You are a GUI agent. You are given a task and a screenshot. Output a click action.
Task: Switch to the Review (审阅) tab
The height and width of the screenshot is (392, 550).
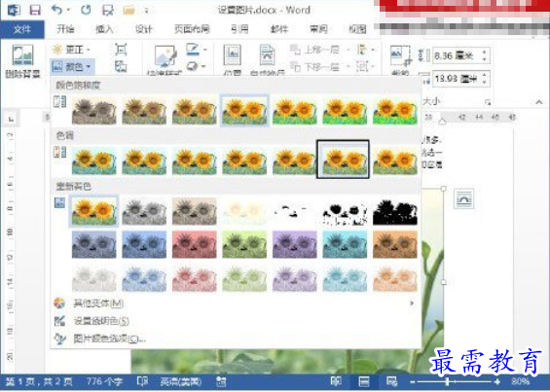point(318,29)
